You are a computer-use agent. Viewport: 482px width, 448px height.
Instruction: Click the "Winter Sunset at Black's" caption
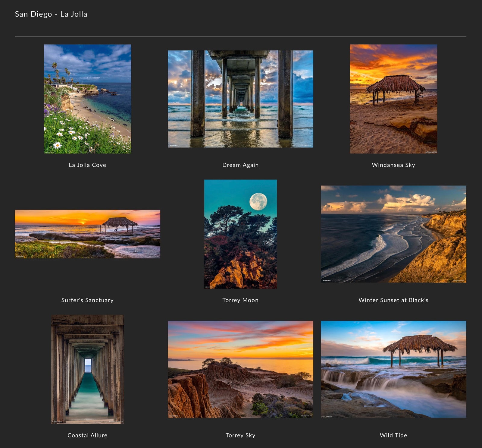click(393, 300)
